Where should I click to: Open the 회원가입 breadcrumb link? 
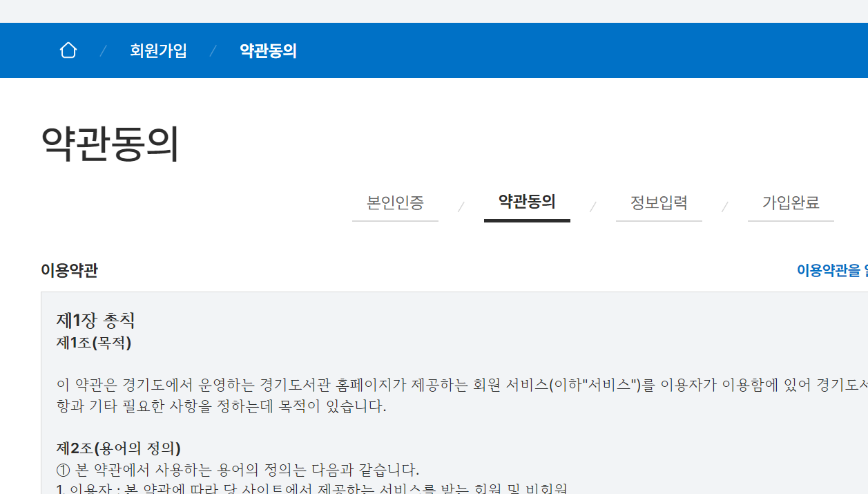click(158, 50)
